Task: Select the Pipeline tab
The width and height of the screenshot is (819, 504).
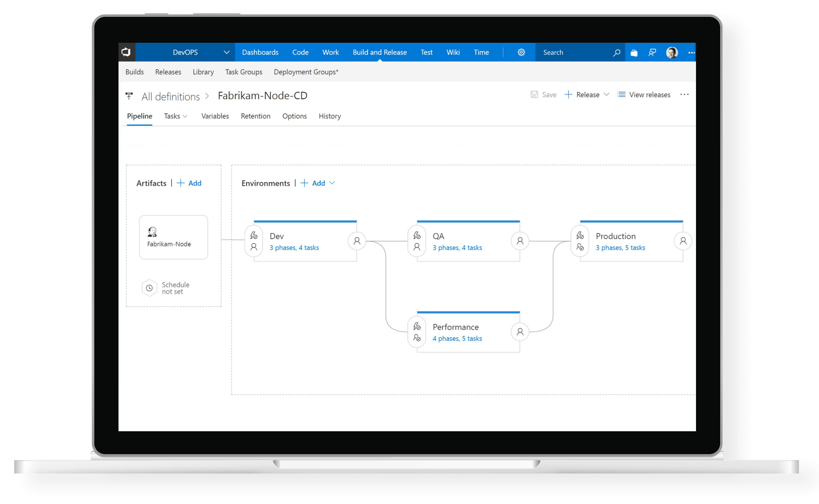Action: pyautogui.click(x=139, y=116)
